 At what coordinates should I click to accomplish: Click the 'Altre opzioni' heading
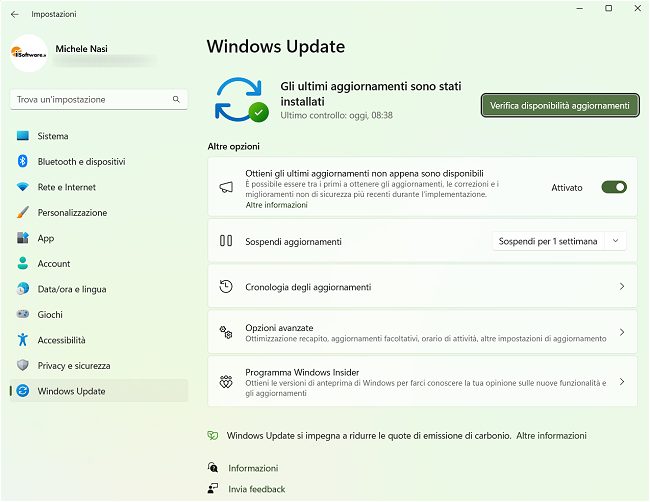233,146
